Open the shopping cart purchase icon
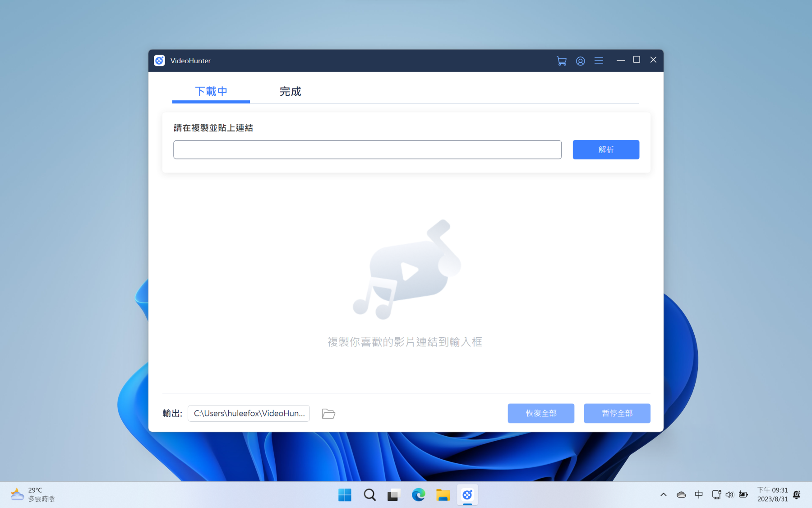The width and height of the screenshot is (812, 508). [561, 61]
